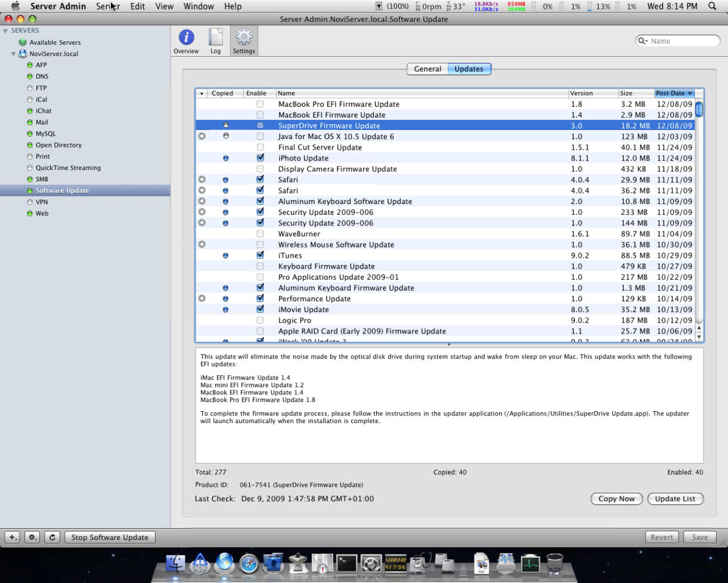Open the Apple menu
The height and width of the screenshot is (583, 728).
15,6
